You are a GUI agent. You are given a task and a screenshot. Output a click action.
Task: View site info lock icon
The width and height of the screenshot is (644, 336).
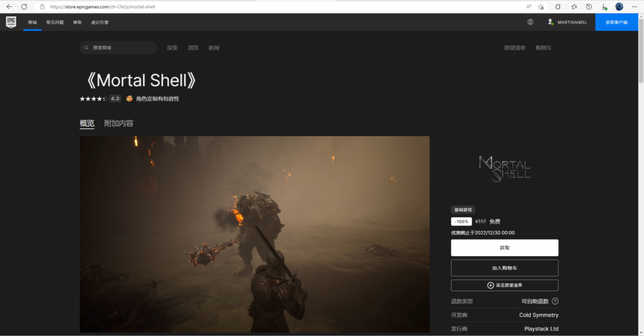pos(42,6)
